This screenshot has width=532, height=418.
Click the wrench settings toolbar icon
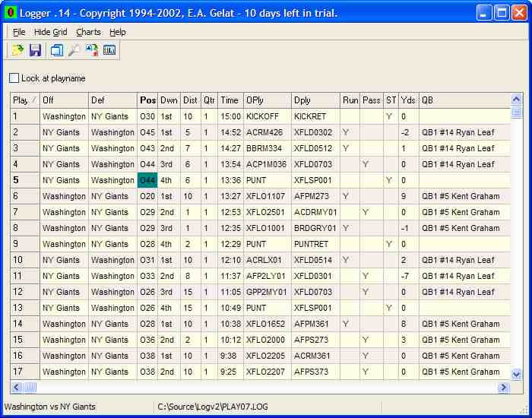[74, 50]
